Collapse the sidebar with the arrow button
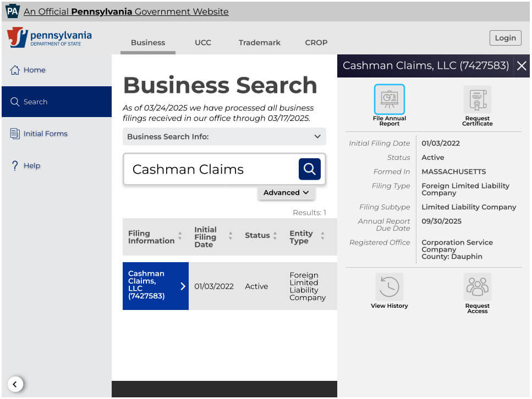Image resolution: width=532 pixels, height=399 pixels. pos(15,384)
